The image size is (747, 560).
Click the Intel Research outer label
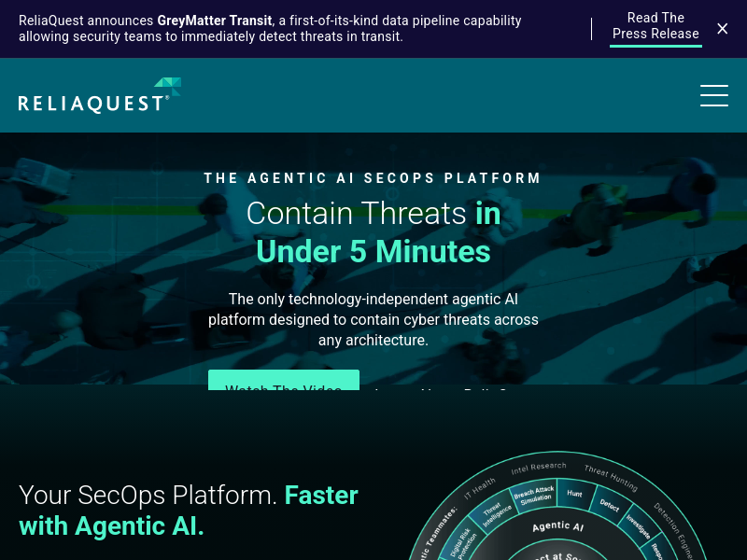(539, 465)
